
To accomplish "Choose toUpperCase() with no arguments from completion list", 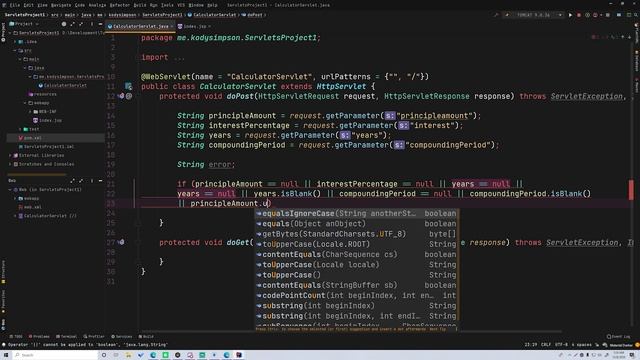I will pos(356,275).
